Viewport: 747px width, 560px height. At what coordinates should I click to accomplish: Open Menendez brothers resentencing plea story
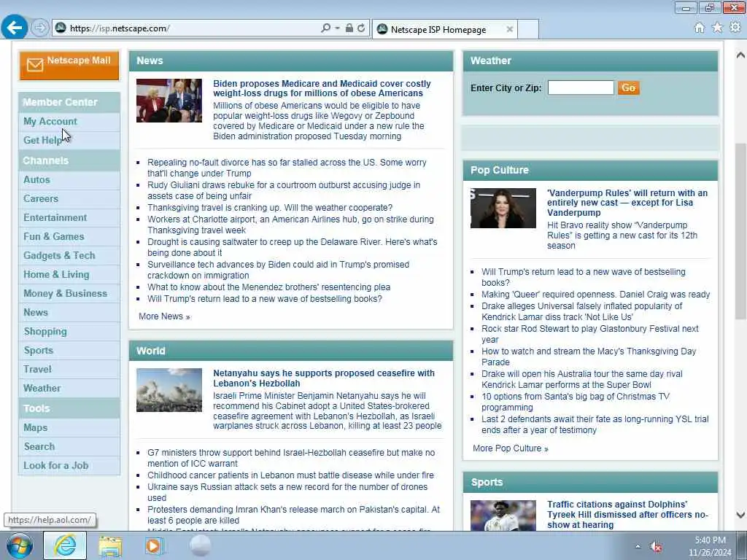click(268, 287)
